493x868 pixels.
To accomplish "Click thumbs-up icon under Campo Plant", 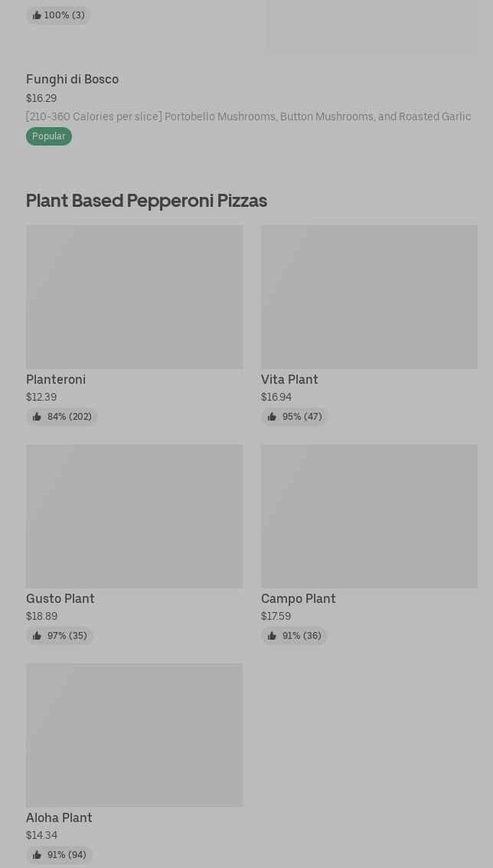I will coord(272,636).
